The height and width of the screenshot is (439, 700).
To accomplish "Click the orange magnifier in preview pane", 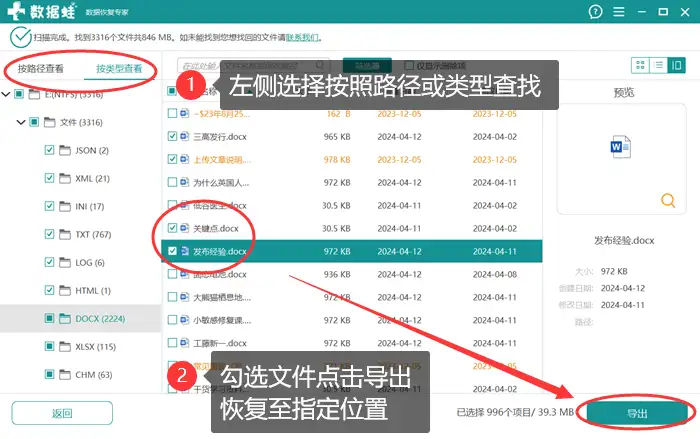I will 668,200.
